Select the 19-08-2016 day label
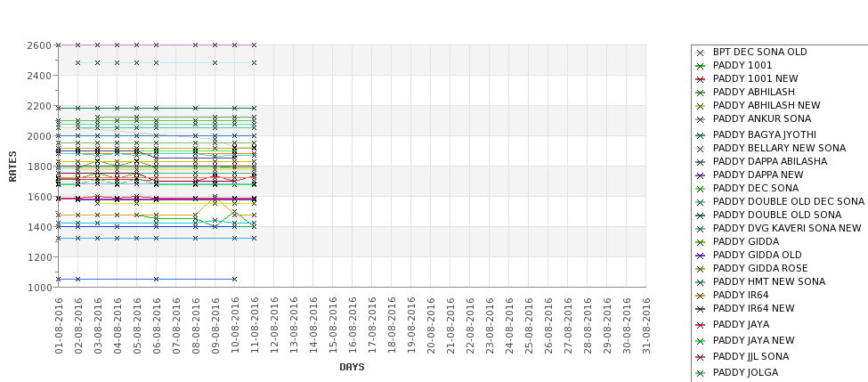The width and height of the screenshot is (868, 382). click(x=411, y=326)
